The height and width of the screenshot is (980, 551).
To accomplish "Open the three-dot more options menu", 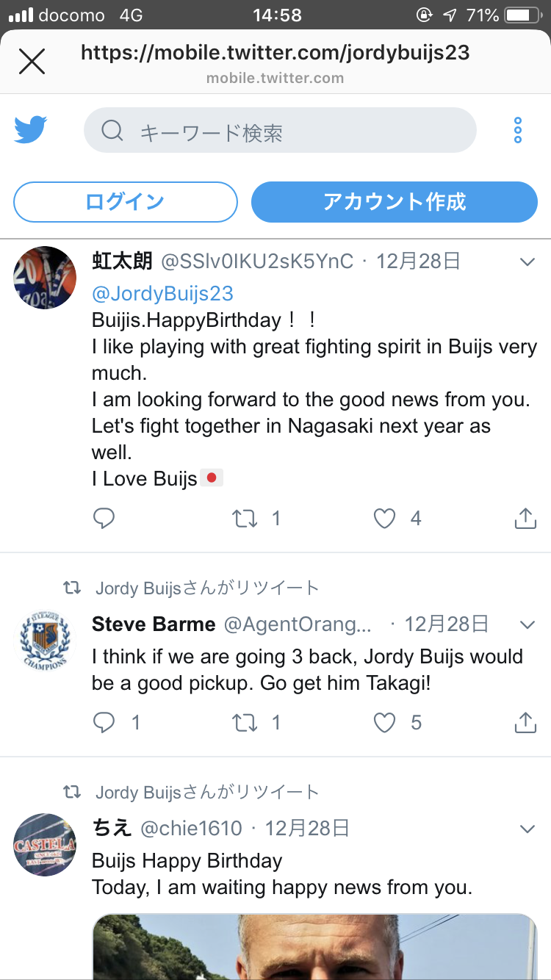I will (518, 130).
